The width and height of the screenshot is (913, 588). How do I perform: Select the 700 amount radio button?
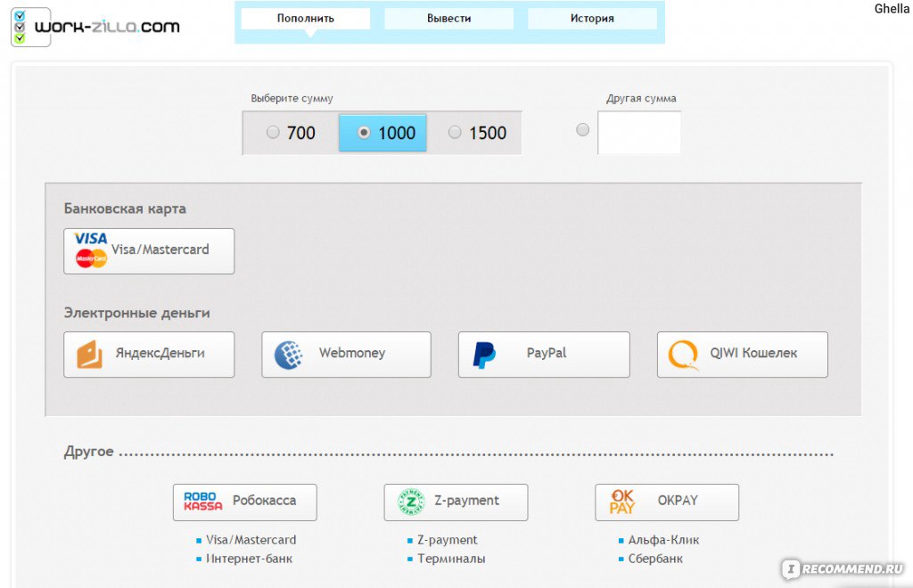click(273, 133)
